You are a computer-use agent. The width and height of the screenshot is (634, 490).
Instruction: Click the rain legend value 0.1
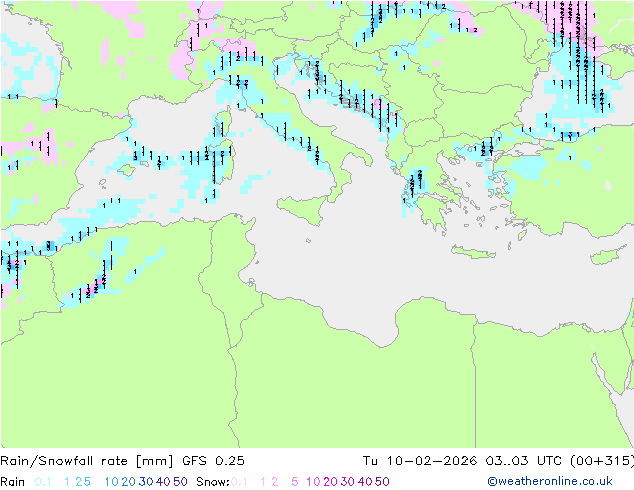[x=43, y=482]
